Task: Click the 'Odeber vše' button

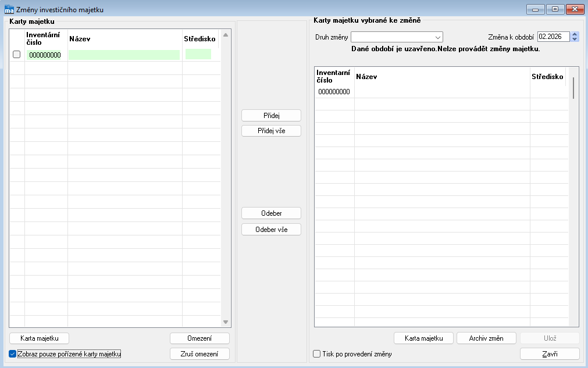Action: click(271, 229)
